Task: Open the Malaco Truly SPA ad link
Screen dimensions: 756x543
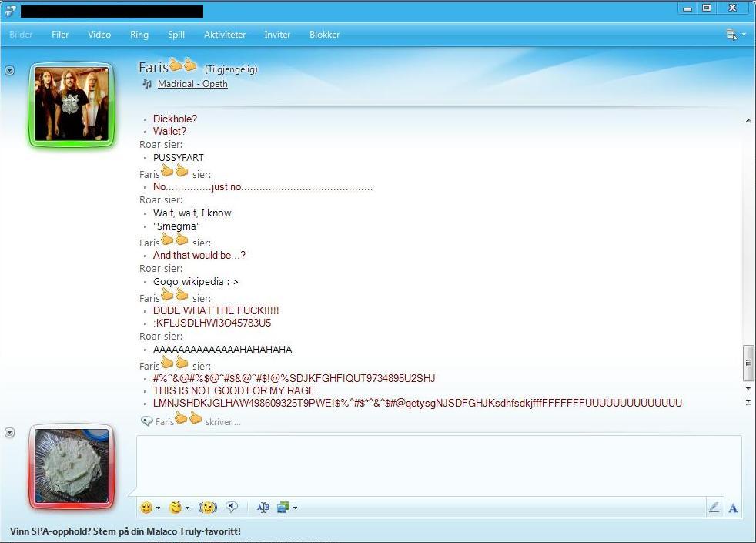Action: click(x=125, y=531)
